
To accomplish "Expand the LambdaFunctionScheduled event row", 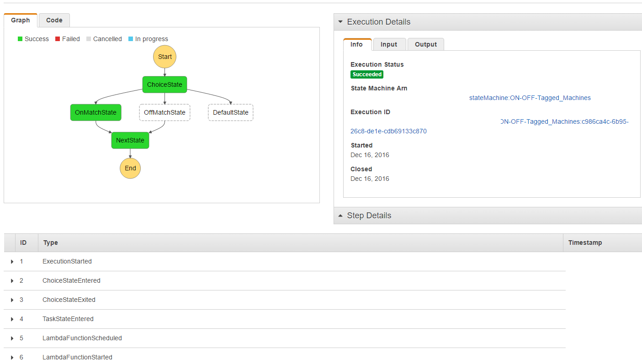I will point(12,338).
